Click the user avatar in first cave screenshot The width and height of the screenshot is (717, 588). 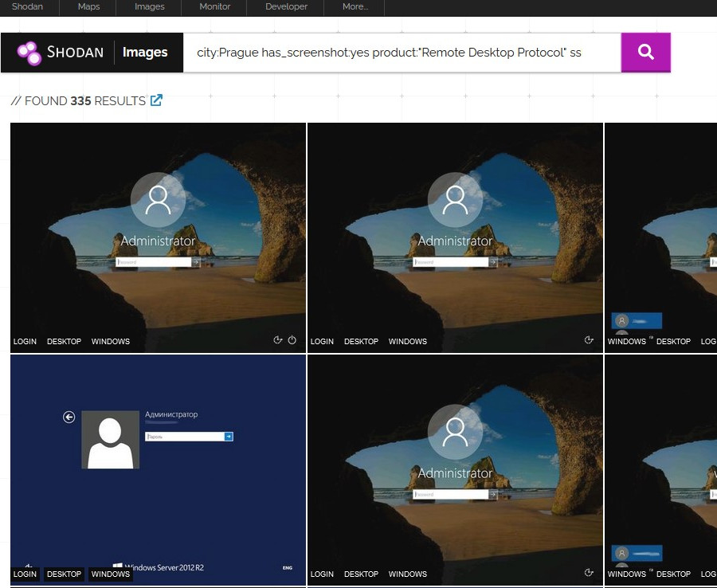(x=158, y=200)
